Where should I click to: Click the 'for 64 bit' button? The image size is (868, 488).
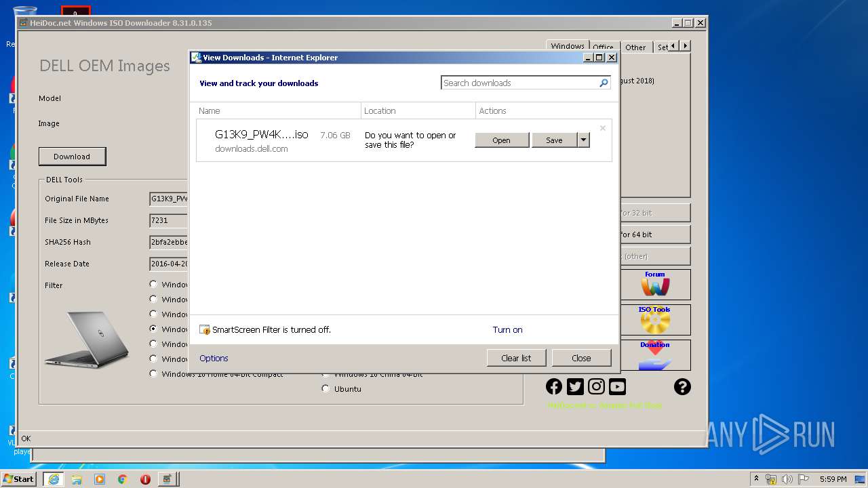coord(654,235)
